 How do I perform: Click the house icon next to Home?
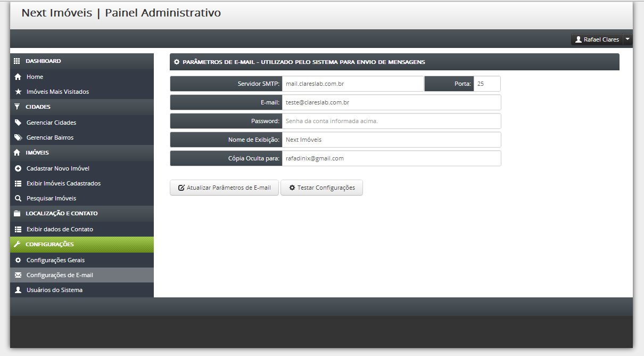coord(18,77)
